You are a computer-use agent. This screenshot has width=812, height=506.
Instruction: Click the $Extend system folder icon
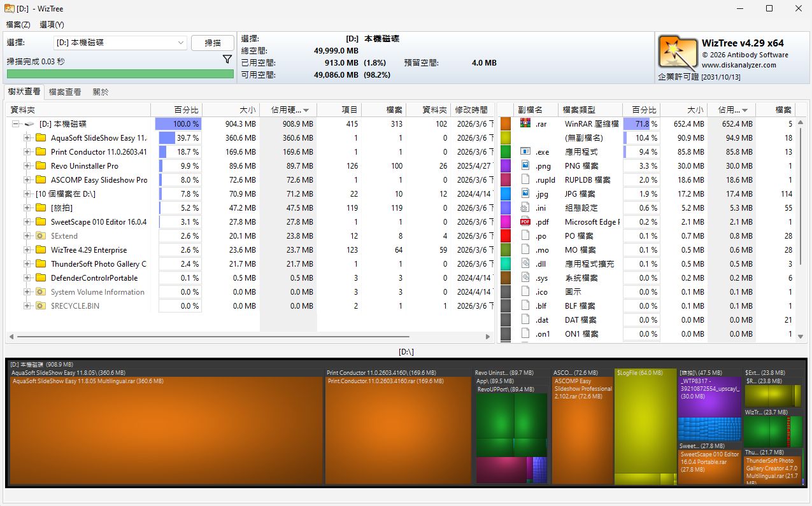click(41, 236)
